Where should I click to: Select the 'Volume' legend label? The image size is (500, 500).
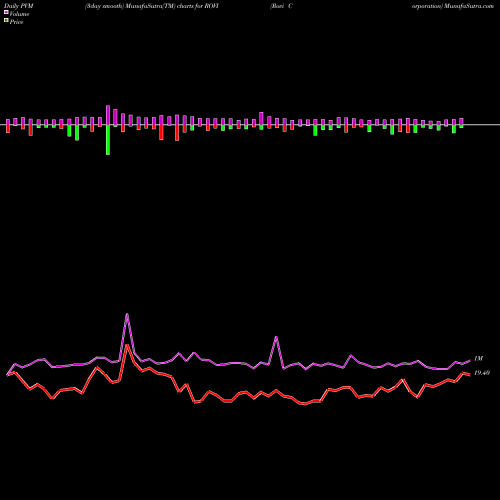click(19, 14)
